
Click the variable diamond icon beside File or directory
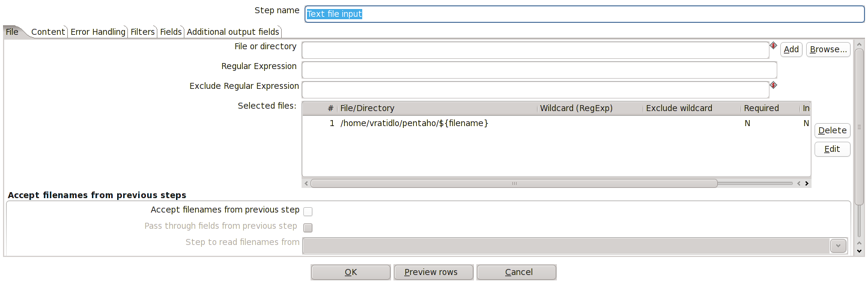(x=773, y=45)
